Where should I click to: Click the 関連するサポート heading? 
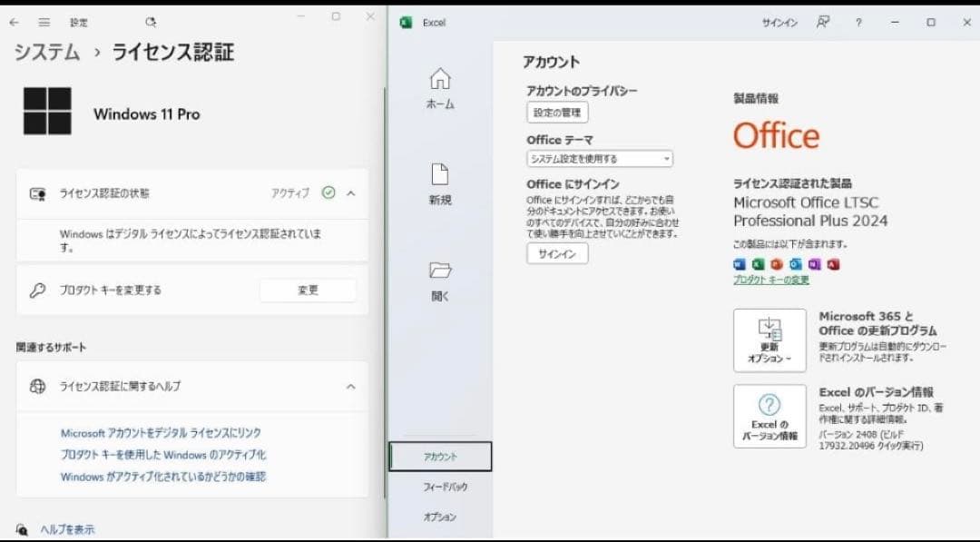click(x=51, y=347)
